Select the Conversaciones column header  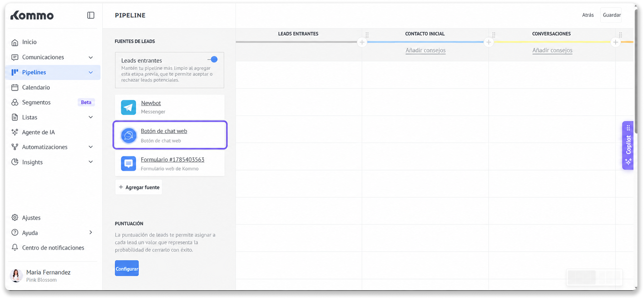(x=551, y=34)
